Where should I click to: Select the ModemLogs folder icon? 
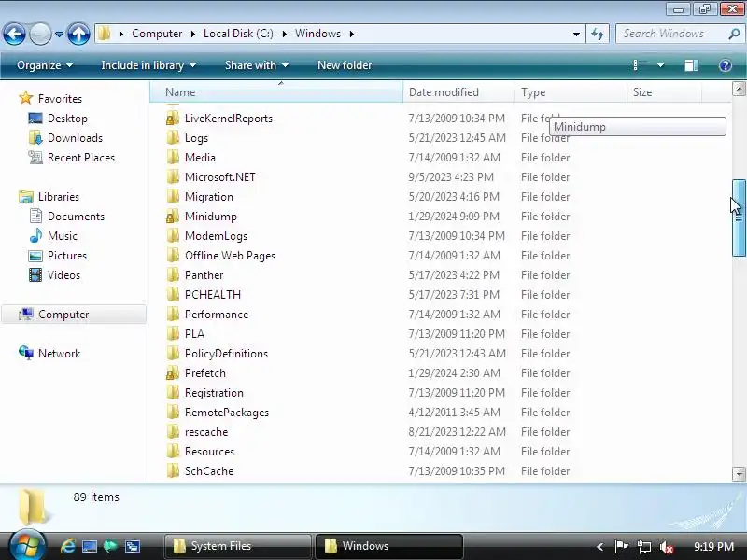click(x=173, y=236)
